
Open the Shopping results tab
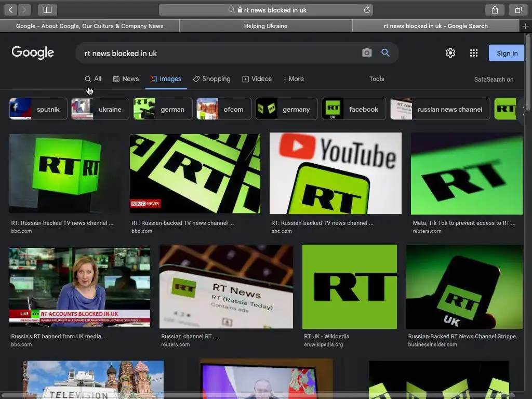tap(212, 79)
